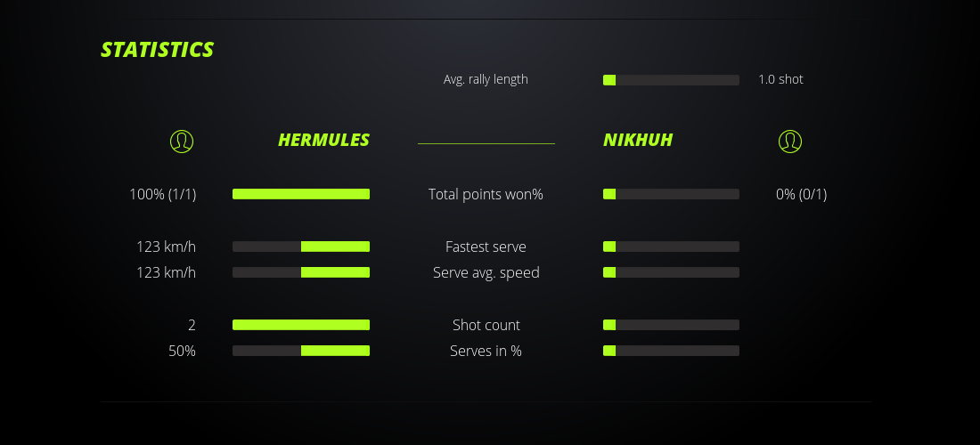980x445 pixels.
Task: Click the Total points won% label
Action: click(486, 194)
